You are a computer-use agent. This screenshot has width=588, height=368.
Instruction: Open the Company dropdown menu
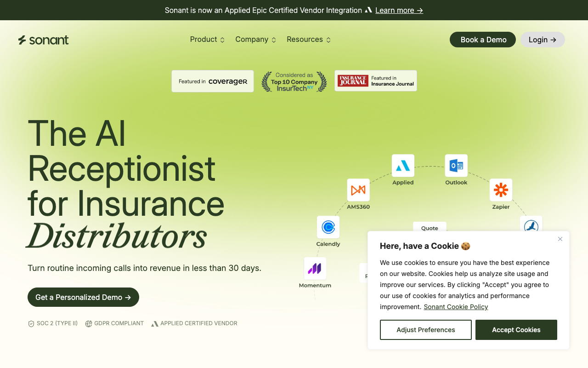255,40
